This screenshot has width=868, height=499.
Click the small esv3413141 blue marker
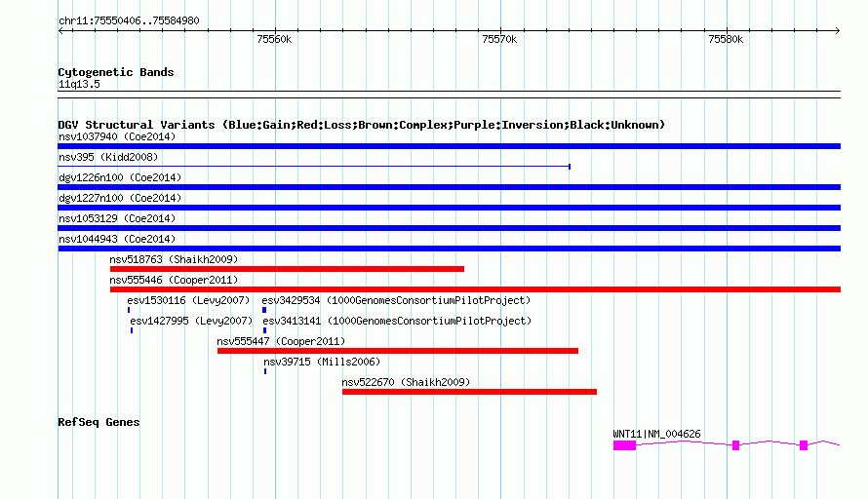pos(264,330)
